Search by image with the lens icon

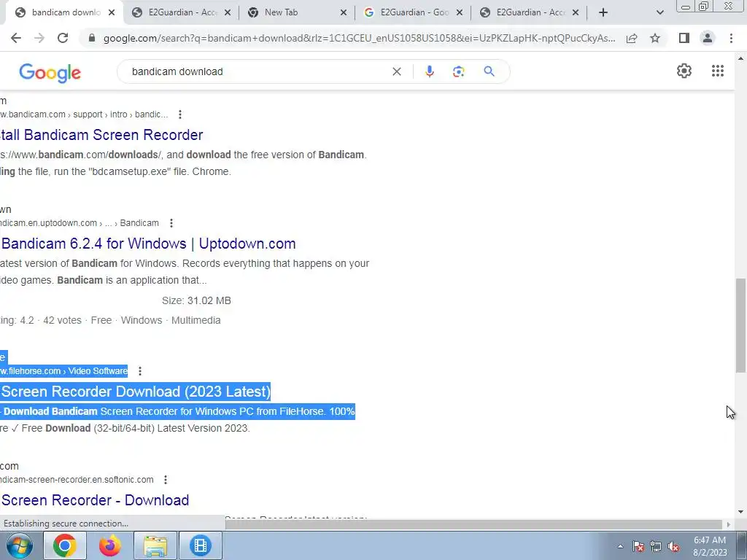point(458,71)
